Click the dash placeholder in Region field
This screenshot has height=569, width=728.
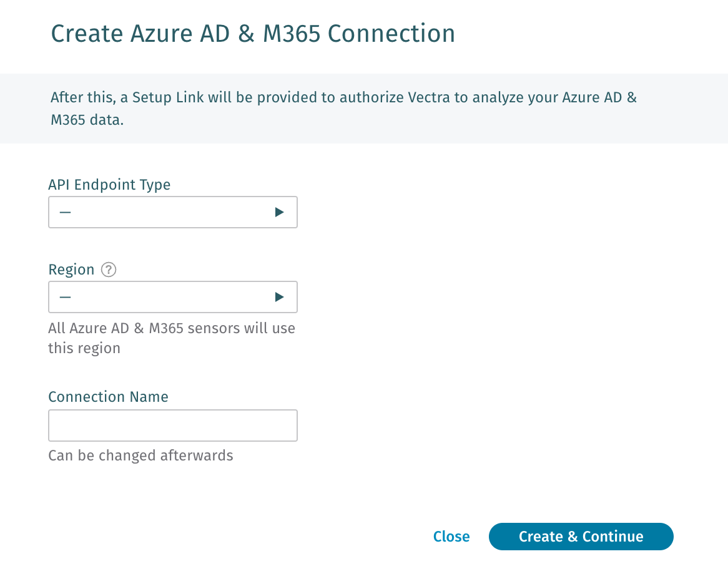tap(66, 297)
